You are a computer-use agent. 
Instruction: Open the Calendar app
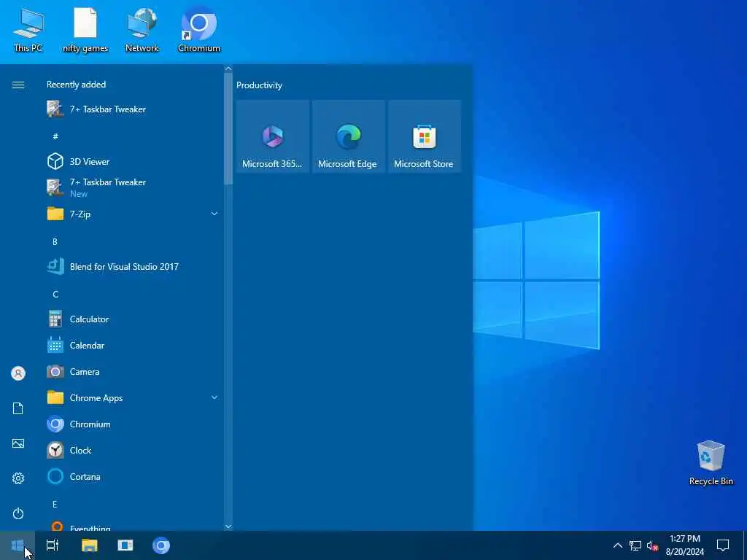131,345
